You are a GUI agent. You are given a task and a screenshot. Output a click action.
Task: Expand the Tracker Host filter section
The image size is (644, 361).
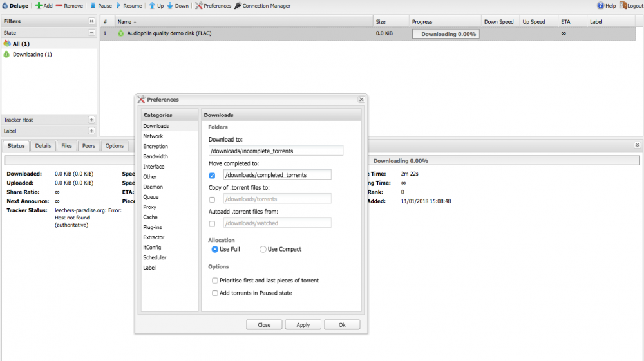click(x=91, y=120)
